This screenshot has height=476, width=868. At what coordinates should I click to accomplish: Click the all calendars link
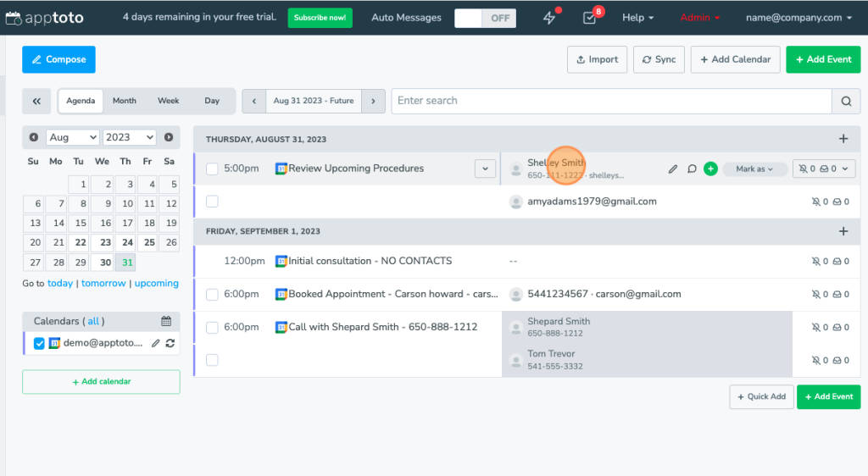[x=93, y=321]
